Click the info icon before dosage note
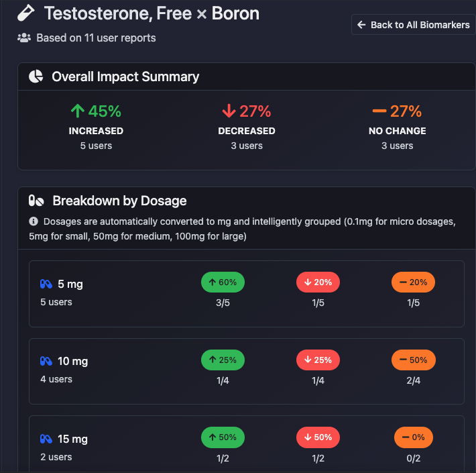The image size is (476, 473). coord(34,221)
